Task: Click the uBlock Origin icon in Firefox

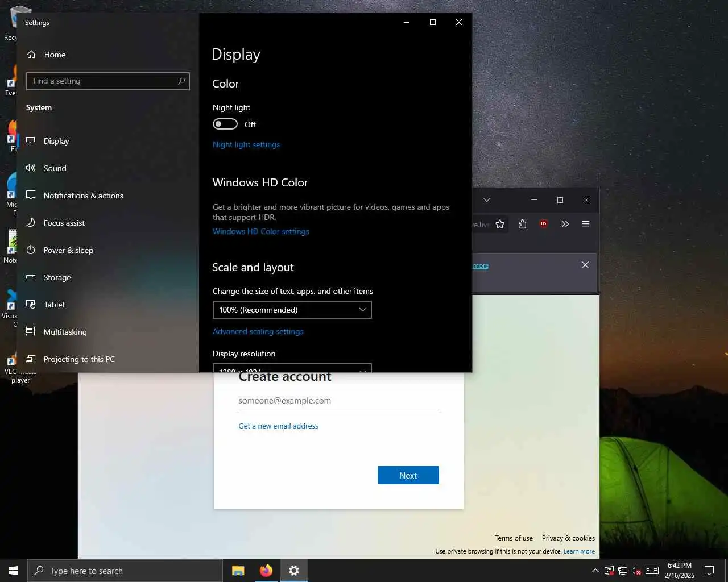Action: click(x=544, y=224)
